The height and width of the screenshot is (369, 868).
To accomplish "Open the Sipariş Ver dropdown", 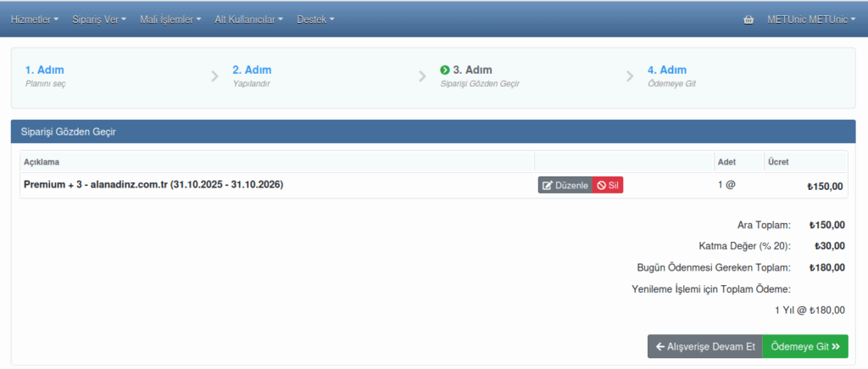I will [x=99, y=20].
